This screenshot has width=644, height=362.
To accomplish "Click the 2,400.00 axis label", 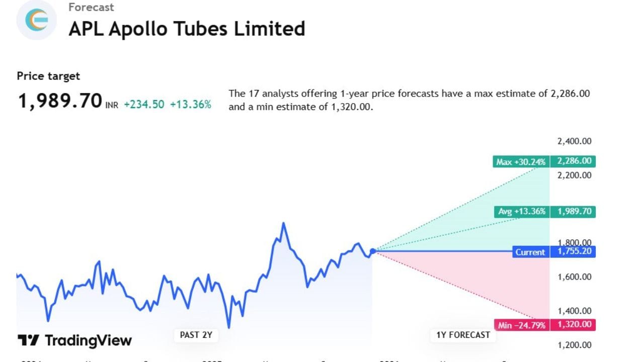I will [574, 141].
